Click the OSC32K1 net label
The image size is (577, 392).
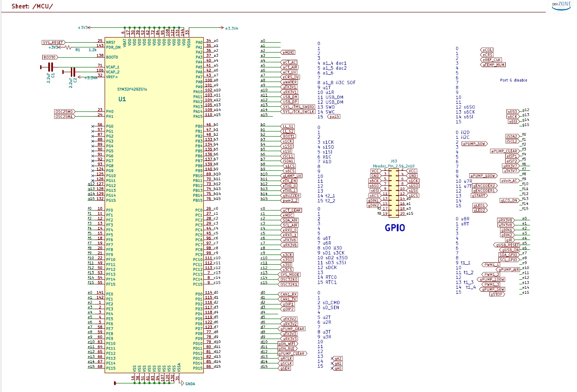(289, 284)
